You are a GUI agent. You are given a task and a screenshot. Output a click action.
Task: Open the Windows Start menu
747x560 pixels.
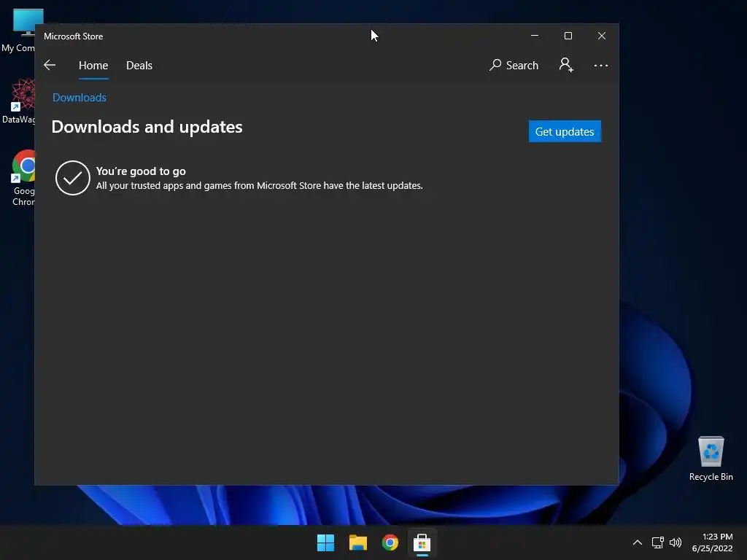(326, 542)
